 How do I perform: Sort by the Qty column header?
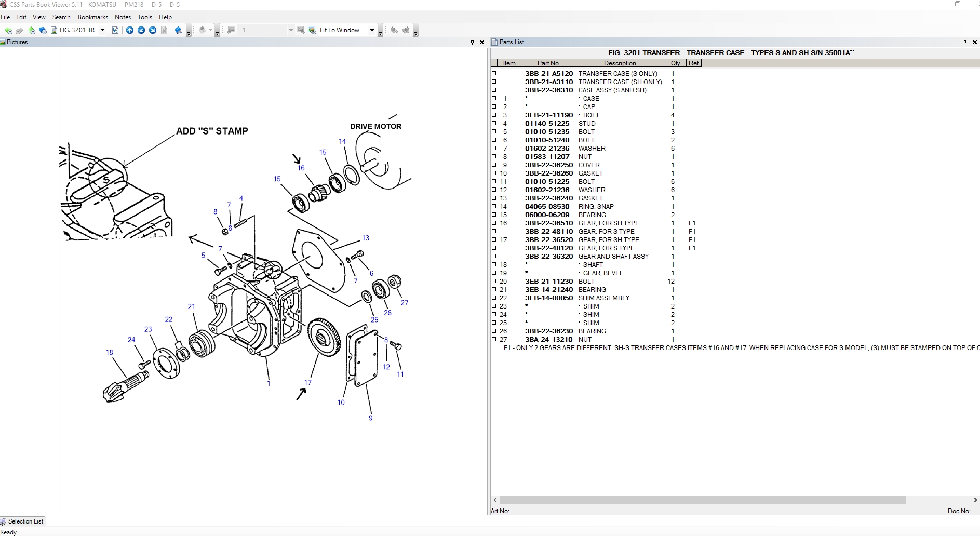[x=675, y=63]
